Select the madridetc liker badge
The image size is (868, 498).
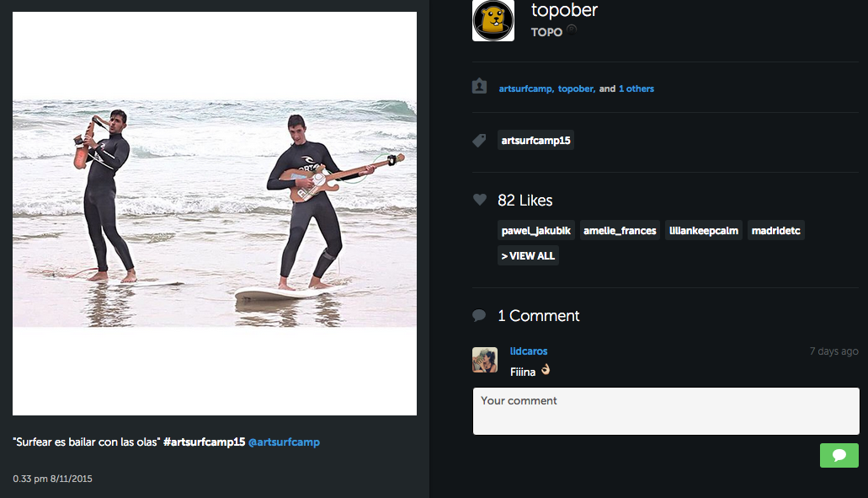pyautogui.click(x=775, y=229)
